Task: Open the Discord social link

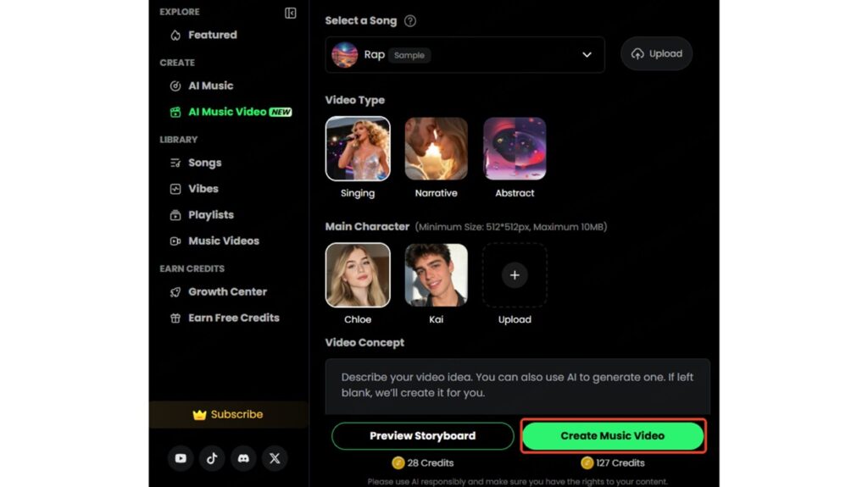Action: [243, 458]
